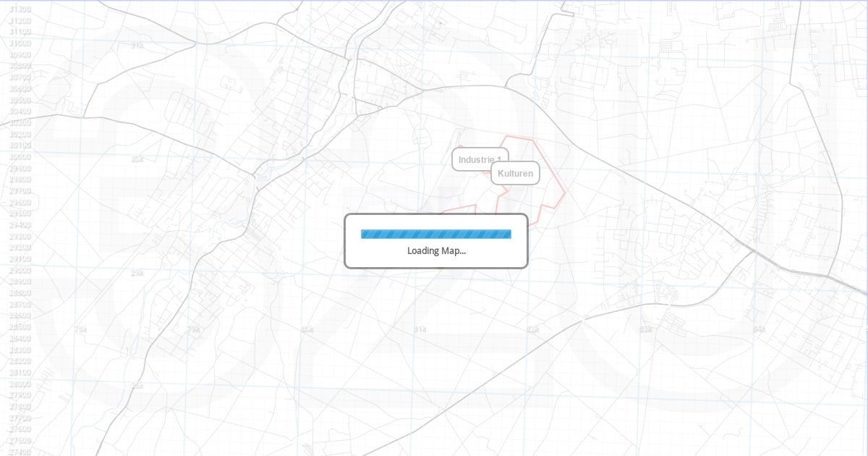
Task: Click the Industrie 1 map label
Action: coord(480,159)
